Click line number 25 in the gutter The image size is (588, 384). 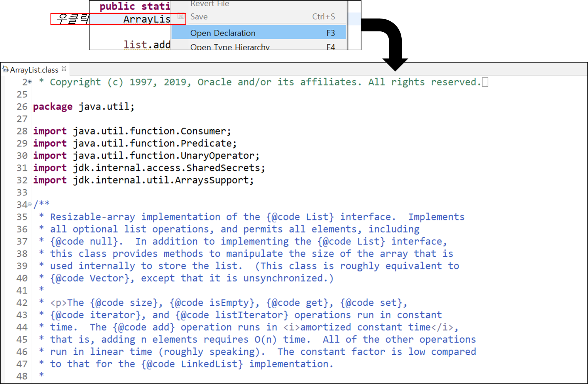22,95
